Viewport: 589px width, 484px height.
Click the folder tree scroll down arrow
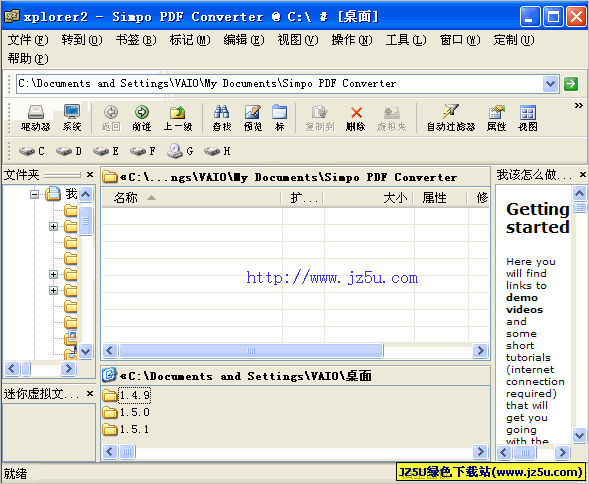[x=86, y=352]
